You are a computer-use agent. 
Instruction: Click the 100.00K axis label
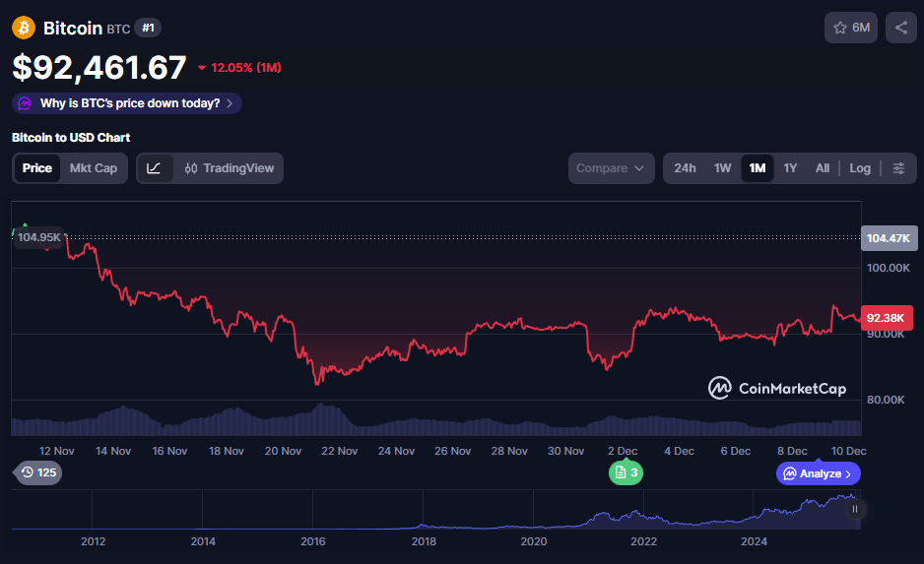point(889,268)
